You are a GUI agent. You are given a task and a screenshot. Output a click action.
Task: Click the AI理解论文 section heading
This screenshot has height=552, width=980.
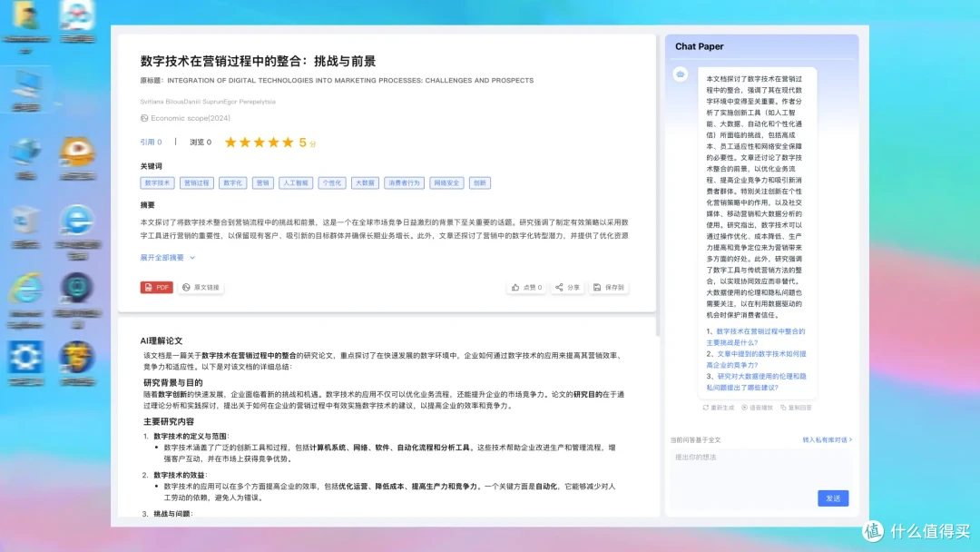(x=162, y=340)
